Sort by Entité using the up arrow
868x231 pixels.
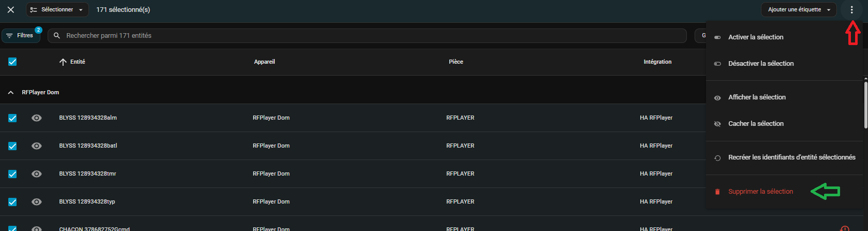63,62
